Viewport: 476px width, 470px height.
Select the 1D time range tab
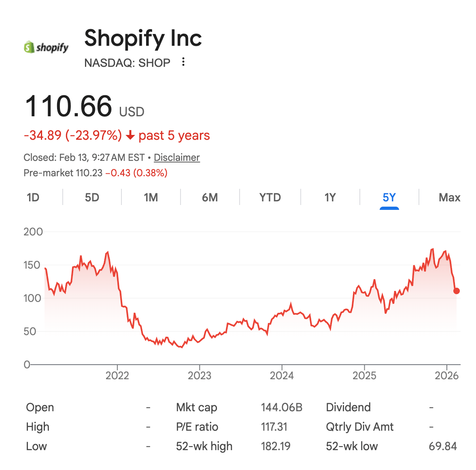pyautogui.click(x=33, y=197)
